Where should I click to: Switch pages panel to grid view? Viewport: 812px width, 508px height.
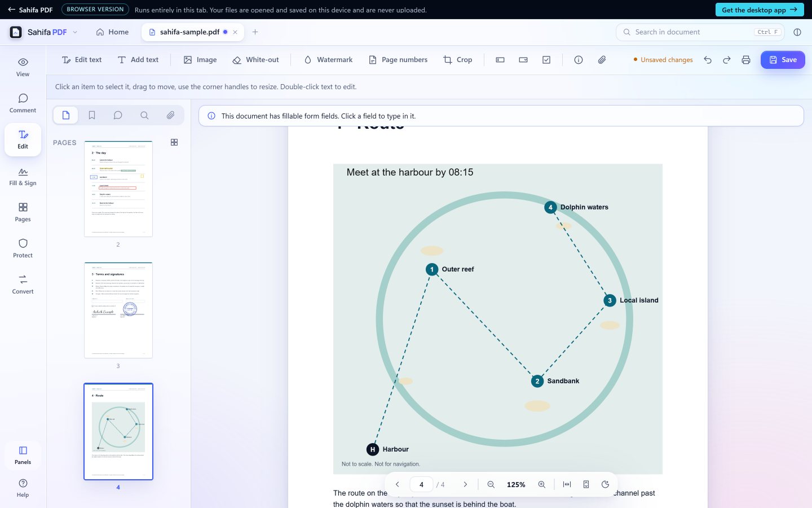pos(174,142)
